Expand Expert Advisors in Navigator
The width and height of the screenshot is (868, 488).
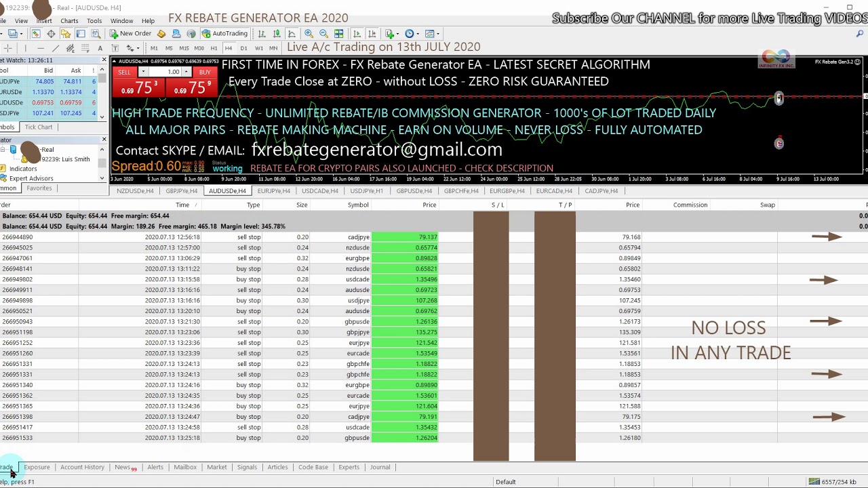(31, 178)
